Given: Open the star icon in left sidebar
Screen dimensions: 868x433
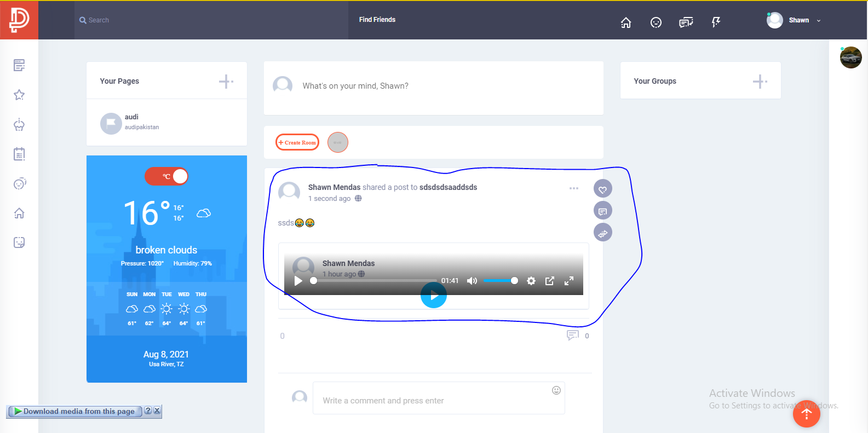Looking at the screenshot, I should coord(19,95).
